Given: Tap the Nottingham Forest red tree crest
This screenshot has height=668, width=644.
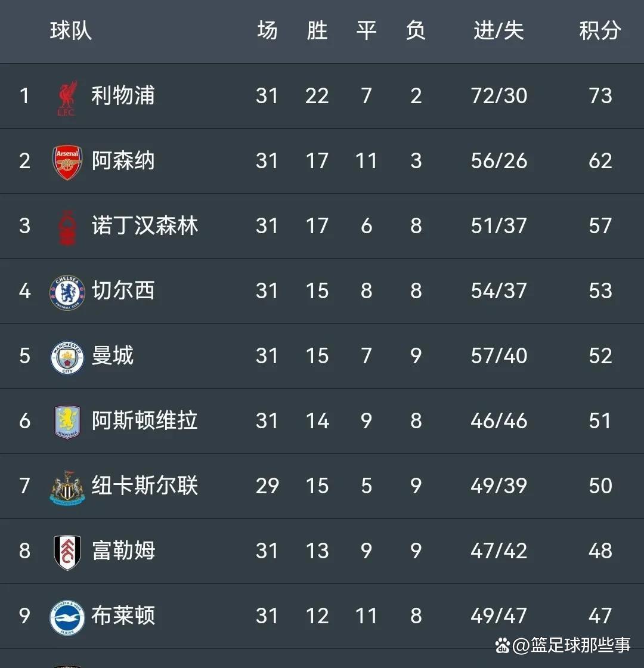Looking at the screenshot, I should click(67, 228).
